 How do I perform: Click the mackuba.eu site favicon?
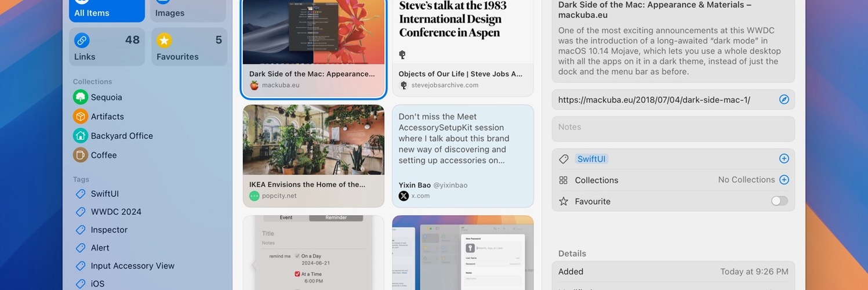click(254, 85)
